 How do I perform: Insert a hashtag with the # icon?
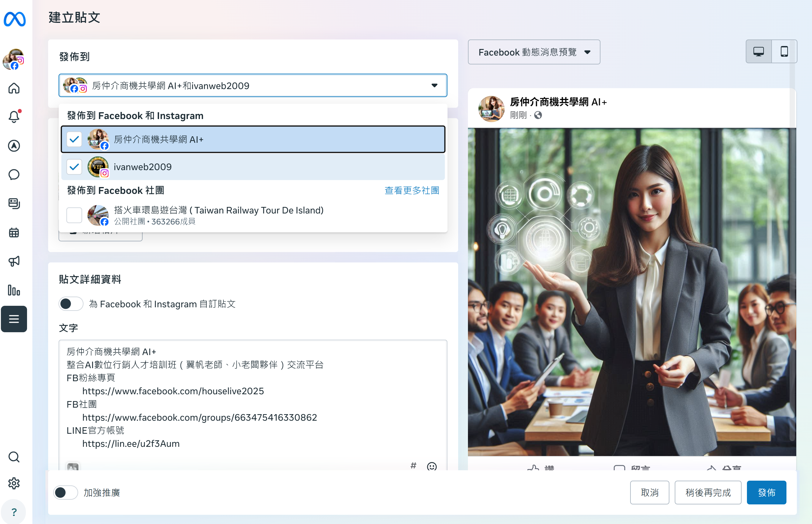tap(413, 466)
